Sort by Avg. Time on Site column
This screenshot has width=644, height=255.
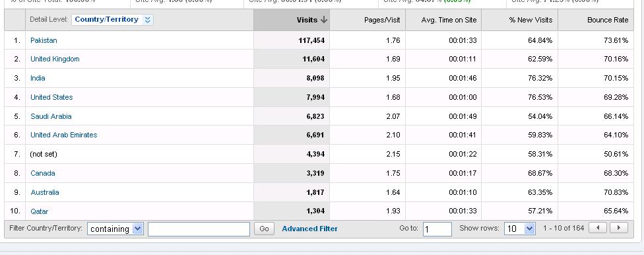point(449,20)
